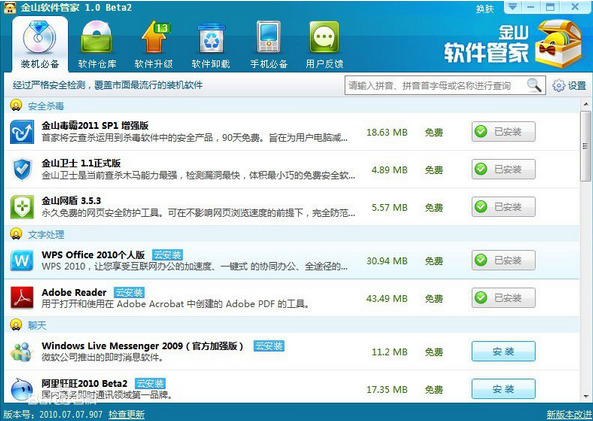Click the 检查更新 check update link
593x421 pixels.
tap(126, 414)
